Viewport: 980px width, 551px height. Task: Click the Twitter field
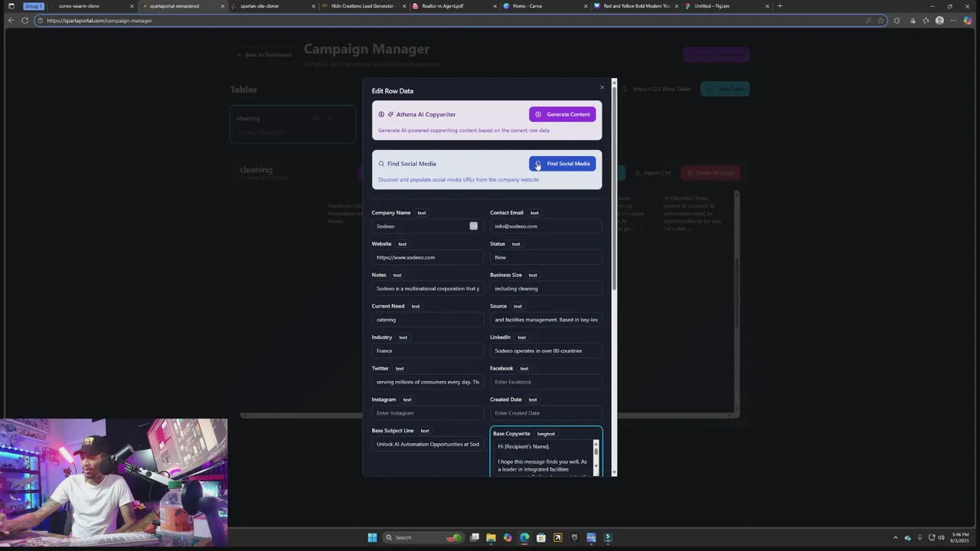coord(427,382)
